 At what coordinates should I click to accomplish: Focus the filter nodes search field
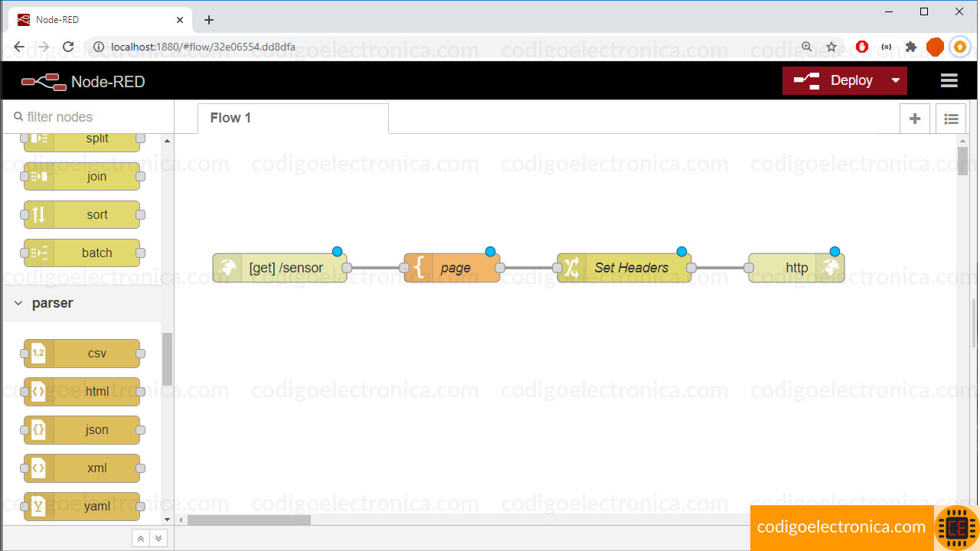88,117
